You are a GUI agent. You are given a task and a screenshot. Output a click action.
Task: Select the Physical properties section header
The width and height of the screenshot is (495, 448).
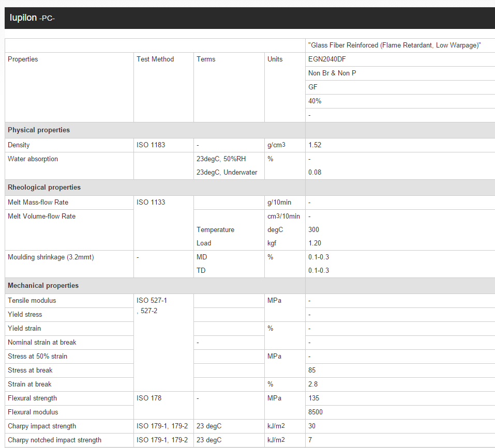(x=39, y=130)
